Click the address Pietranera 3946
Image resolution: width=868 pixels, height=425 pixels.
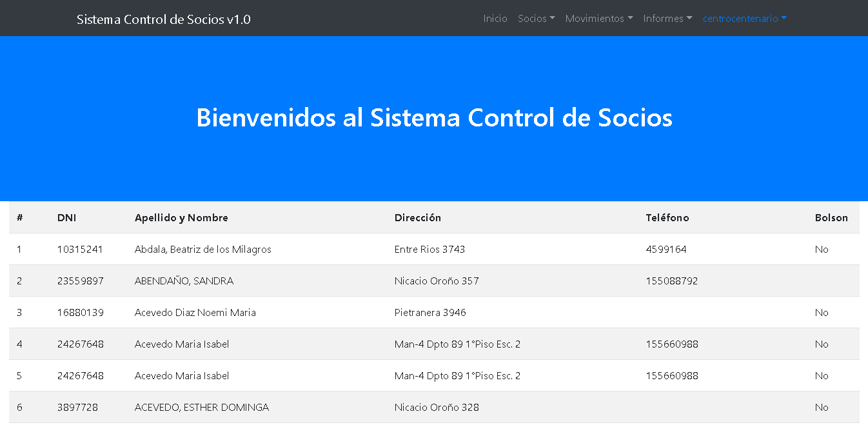(x=429, y=313)
